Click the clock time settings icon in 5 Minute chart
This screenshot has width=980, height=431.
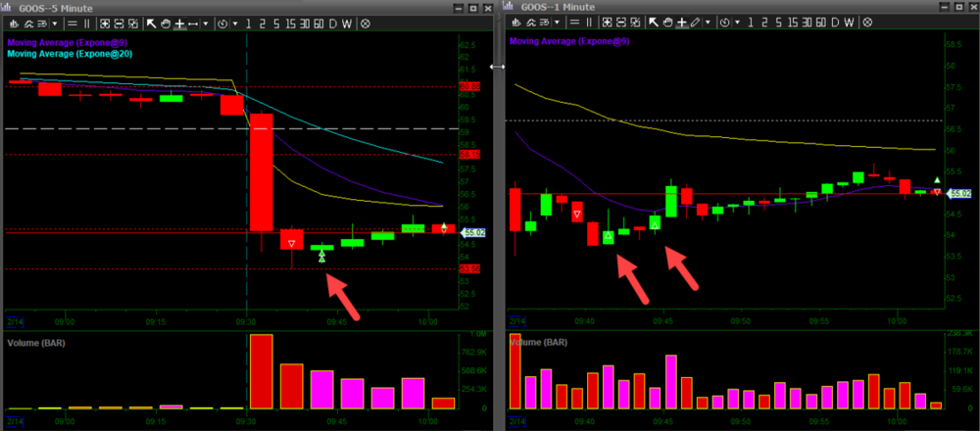tap(221, 22)
